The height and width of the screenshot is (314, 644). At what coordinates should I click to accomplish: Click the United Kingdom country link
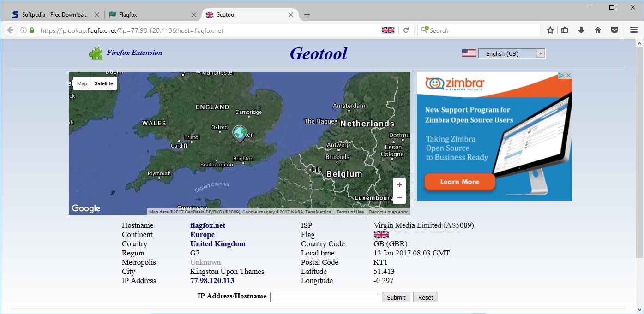click(218, 244)
